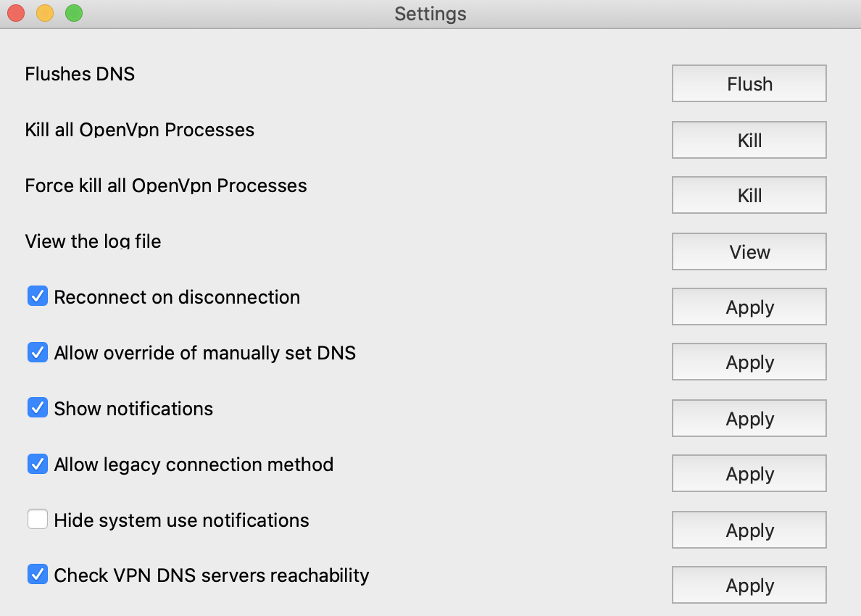The width and height of the screenshot is (861, 616).
Task: Disable the Show notifications checkbox
Action: click(x=38, y=408)
